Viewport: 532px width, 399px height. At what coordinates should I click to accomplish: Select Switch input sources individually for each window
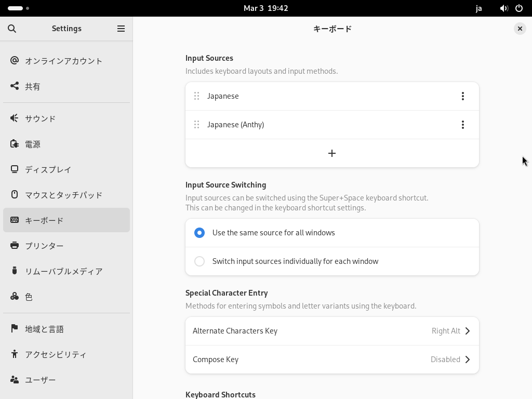pyautogui.click(x=332, y=261)
